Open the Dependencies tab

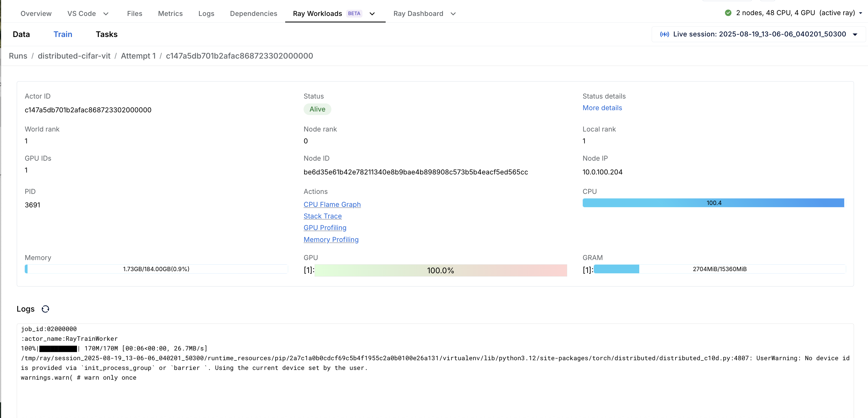click(x=253, y=14)
